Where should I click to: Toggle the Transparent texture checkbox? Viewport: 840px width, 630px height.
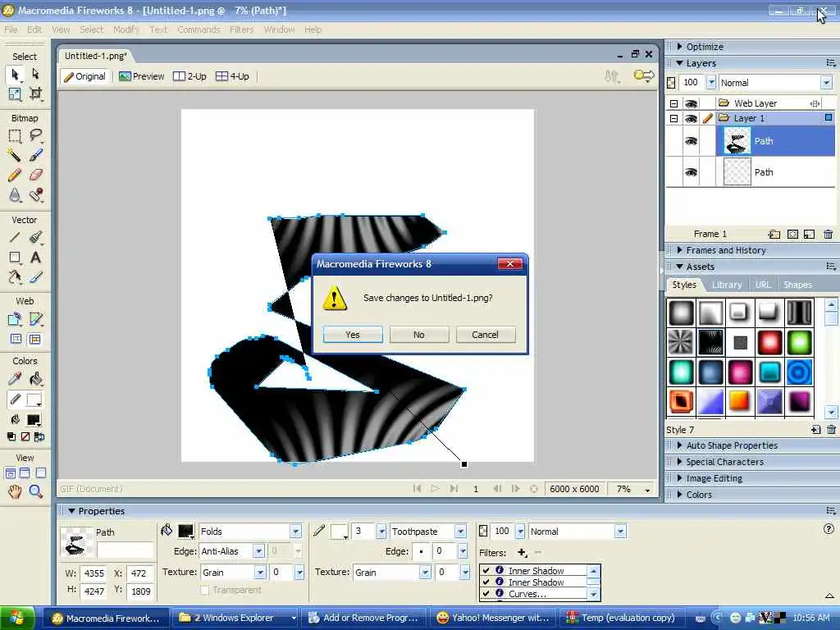204,590
